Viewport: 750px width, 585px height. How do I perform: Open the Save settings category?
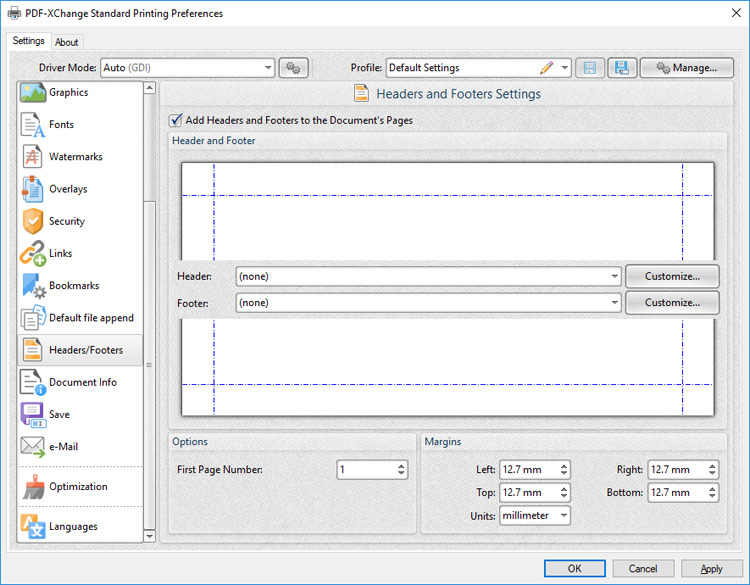(x=80, y=414)
